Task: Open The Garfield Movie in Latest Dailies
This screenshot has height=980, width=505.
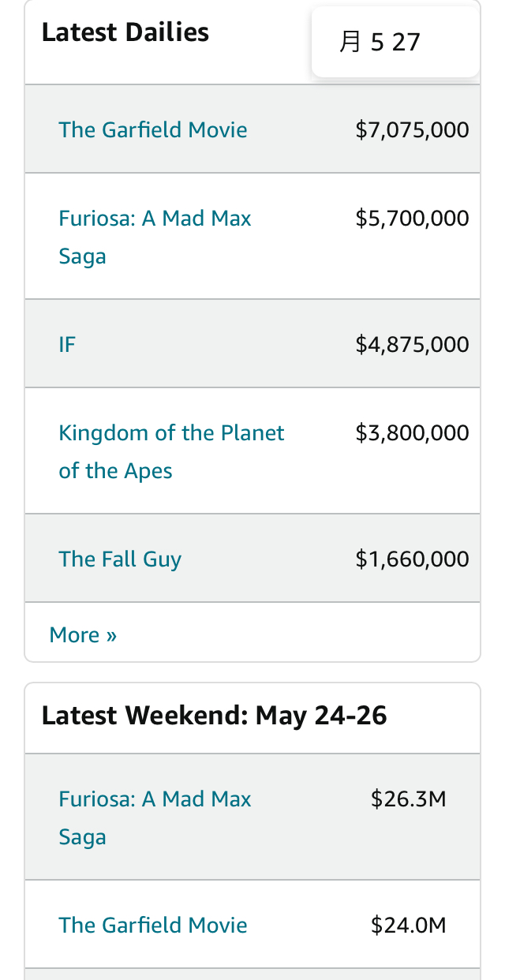Action: tap(152, 129)
